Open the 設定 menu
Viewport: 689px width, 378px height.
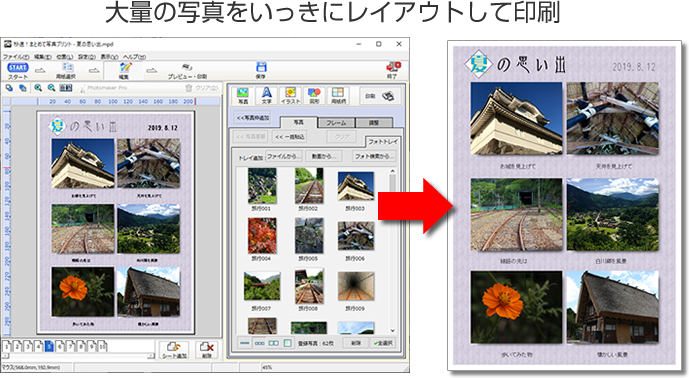pos(87,57)
